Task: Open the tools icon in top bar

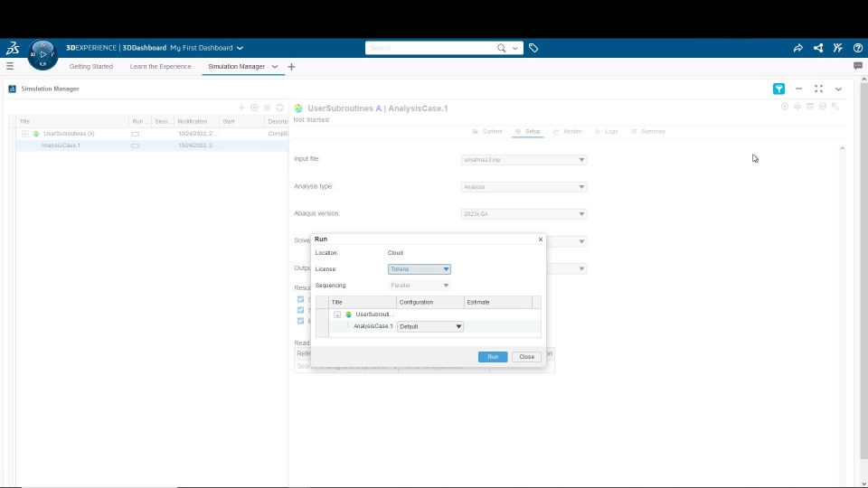Action: coord(838,48)
